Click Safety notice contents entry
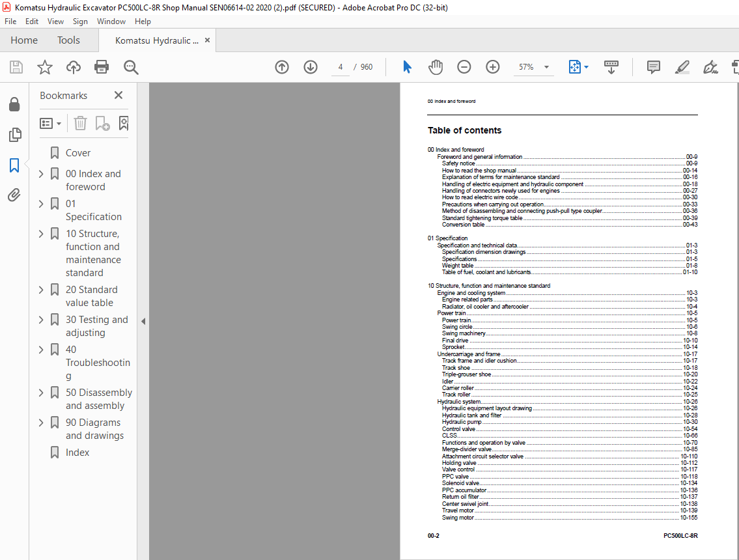The width and height of the screenshot is (739, 560). click(569, 163)
